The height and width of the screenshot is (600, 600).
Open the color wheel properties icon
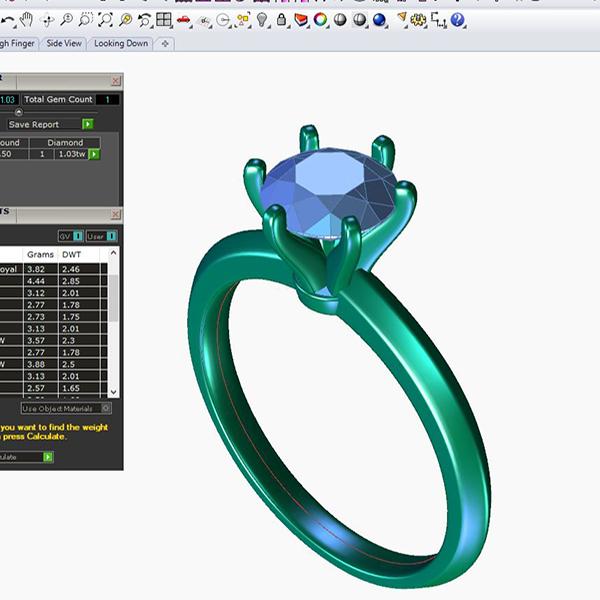(x=320, y=20)
